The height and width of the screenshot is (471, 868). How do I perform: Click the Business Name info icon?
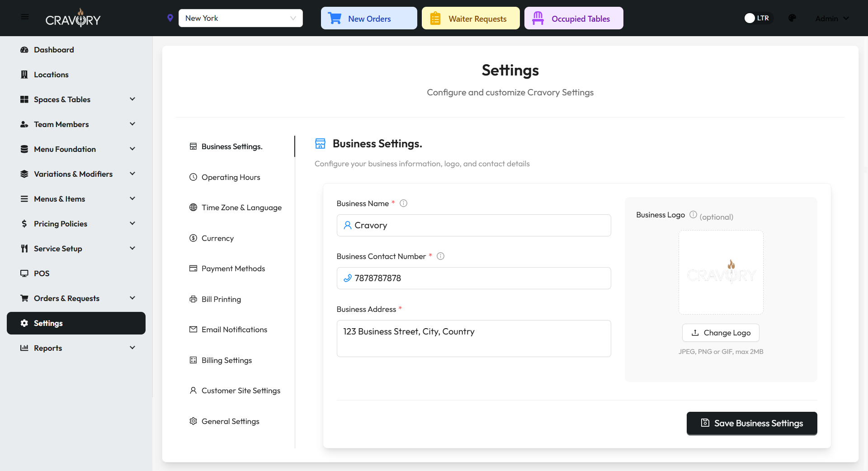pos(404,203)
